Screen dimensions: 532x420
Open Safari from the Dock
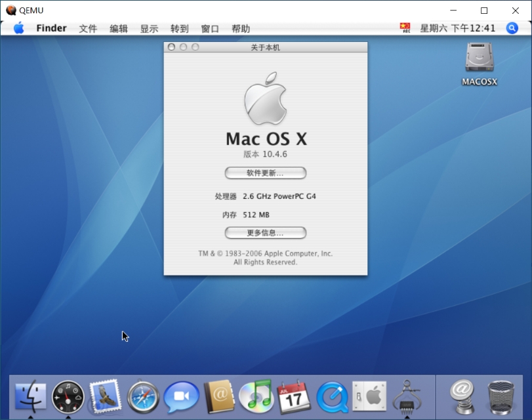point(143,397)
